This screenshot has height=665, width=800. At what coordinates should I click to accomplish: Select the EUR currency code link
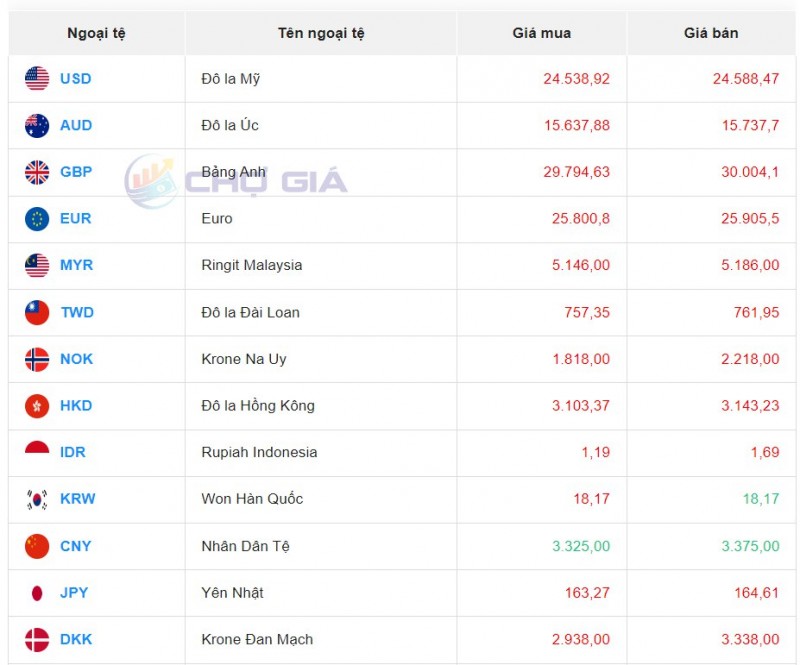pyautogui.click(x=75, y=219)
